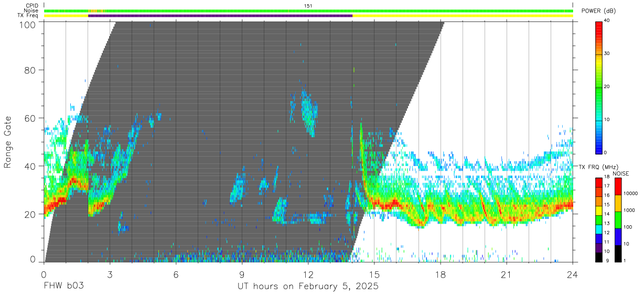Click the 10000 label on the NOISE legend

(631, 193)
